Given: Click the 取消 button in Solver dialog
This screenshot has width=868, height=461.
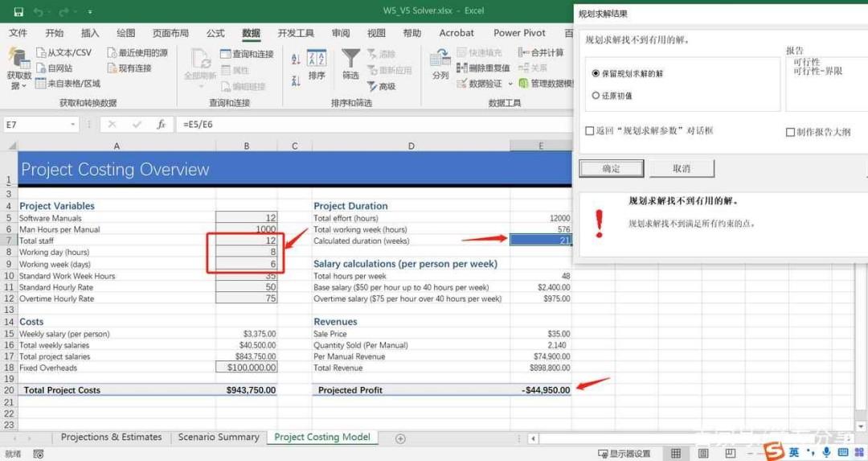Looking at the screenshot, I should tap(682, 168).
